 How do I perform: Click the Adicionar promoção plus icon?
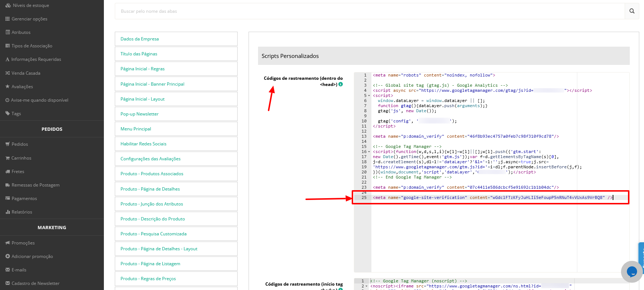pos(8,256)
